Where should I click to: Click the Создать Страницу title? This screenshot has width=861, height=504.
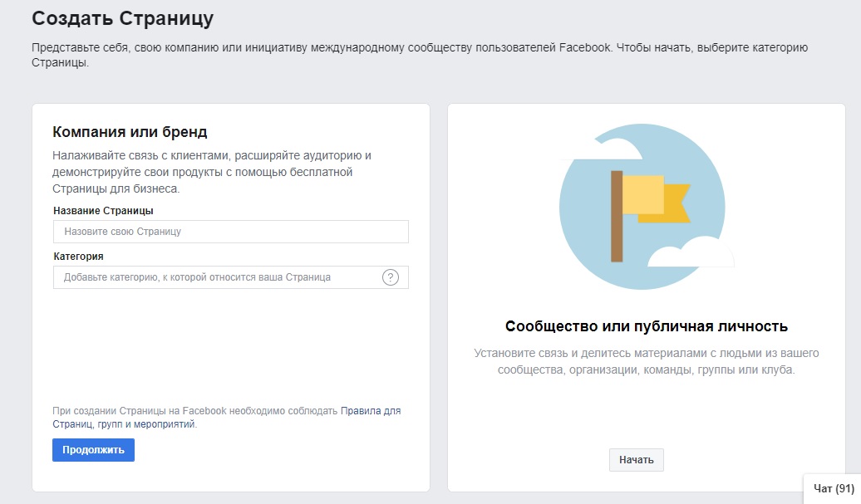pos(122,18)
